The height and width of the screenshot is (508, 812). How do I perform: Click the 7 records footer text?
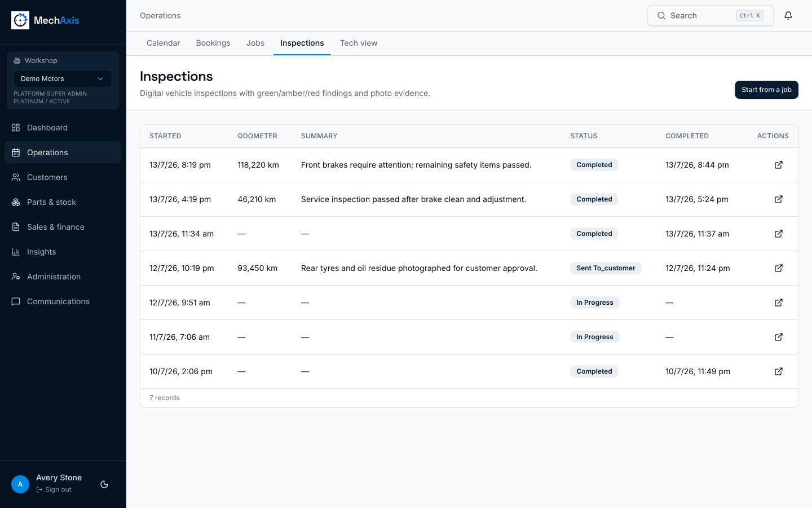[165, 398]
